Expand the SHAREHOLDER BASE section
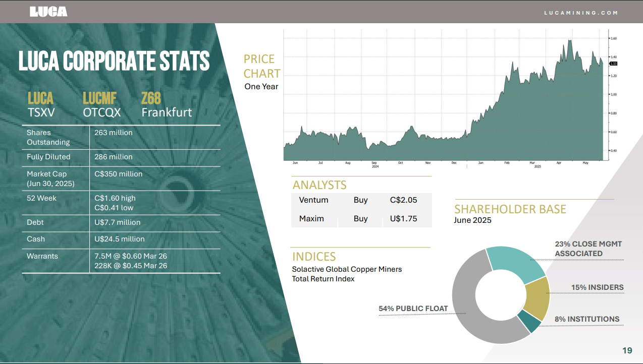This screenshot has height=364, width=643. coord(510,209)
